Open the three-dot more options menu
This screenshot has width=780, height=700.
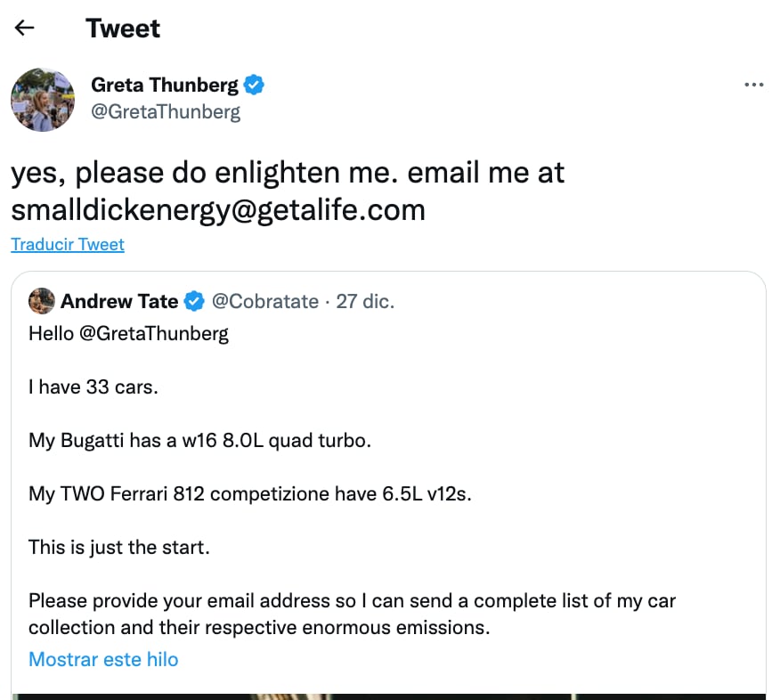point(753,85)
